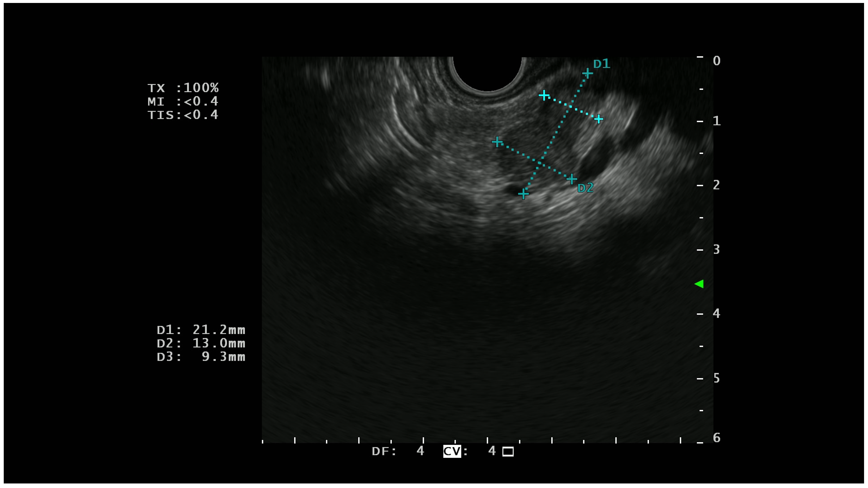Click the D1 label on the image
Image resolution: width=868 pixels, height=488 pixels.
pos(602,64)
